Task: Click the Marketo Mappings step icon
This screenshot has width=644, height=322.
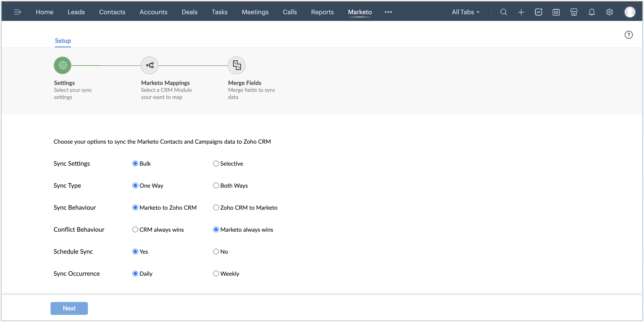Action: [x=150, y=65]
